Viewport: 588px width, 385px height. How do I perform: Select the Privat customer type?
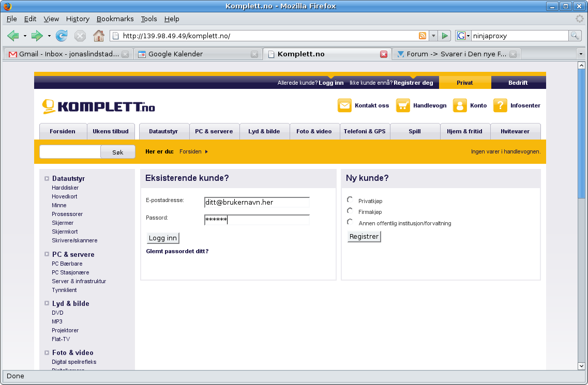pyautogui.click(x=465, y=83)
